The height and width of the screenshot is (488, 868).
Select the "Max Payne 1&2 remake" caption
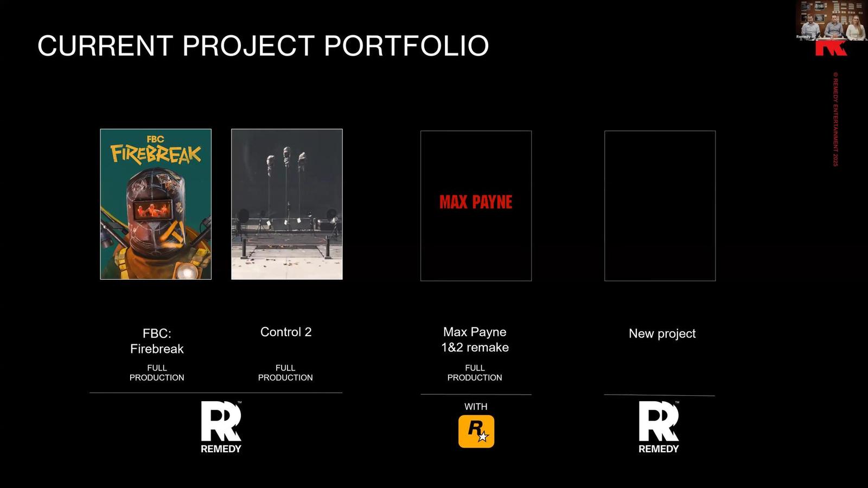(475, 339)
